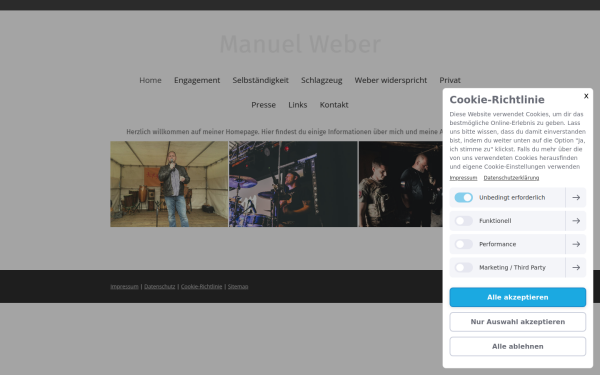Image resolution: width=600 pixels, height=375 pixels.
Task: Click the Manuel Weber site title
Action: click(300, 44)
